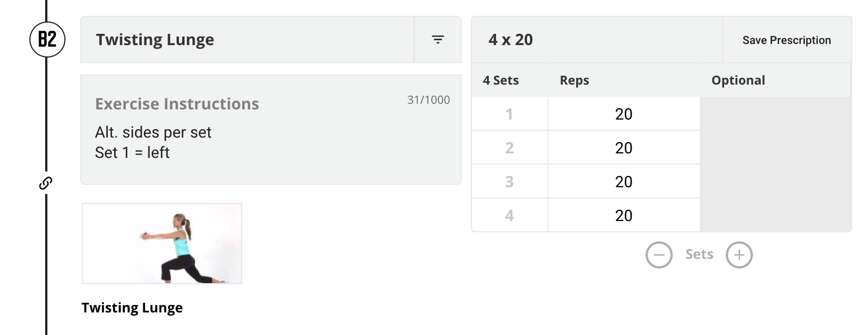Screen dimensions: 868x335
Task: Edit the Exercise Instructions text area
Action: [x=271, y=130]
